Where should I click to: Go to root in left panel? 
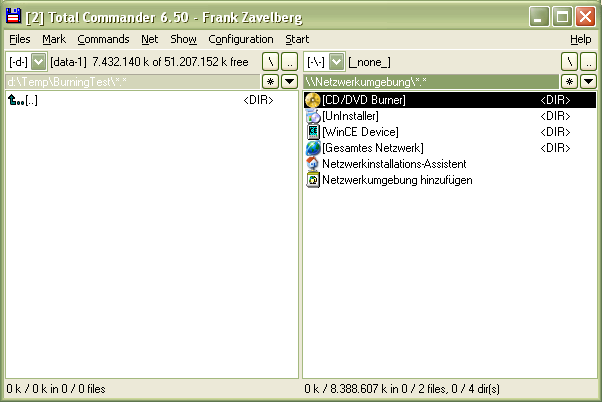click(x=270, y=62)
